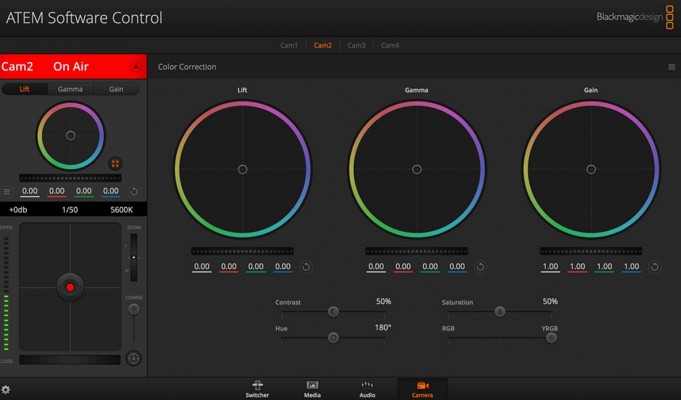681x400 pixels.
Task: Click the Contrast 50% value
Action: (383, 301)
